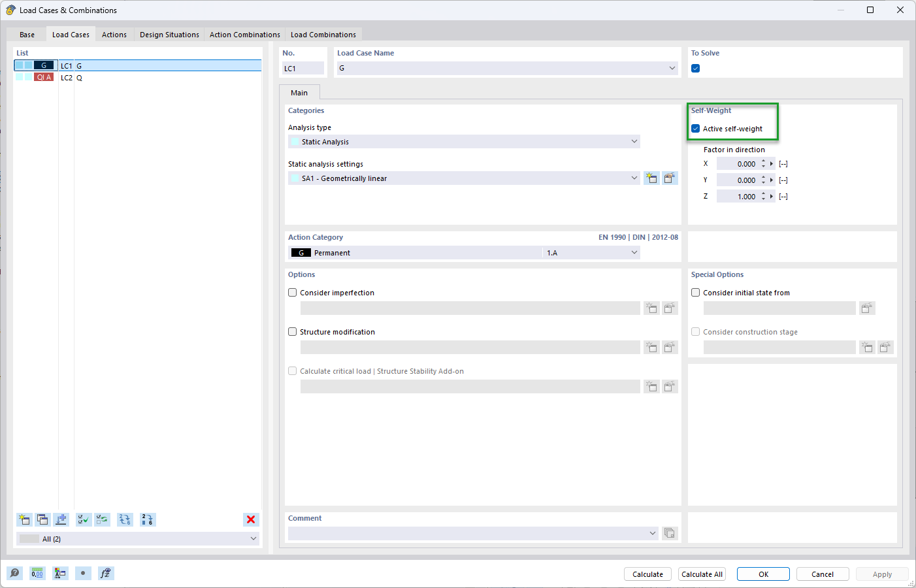Invert selection icon in list toolbar

103,519
